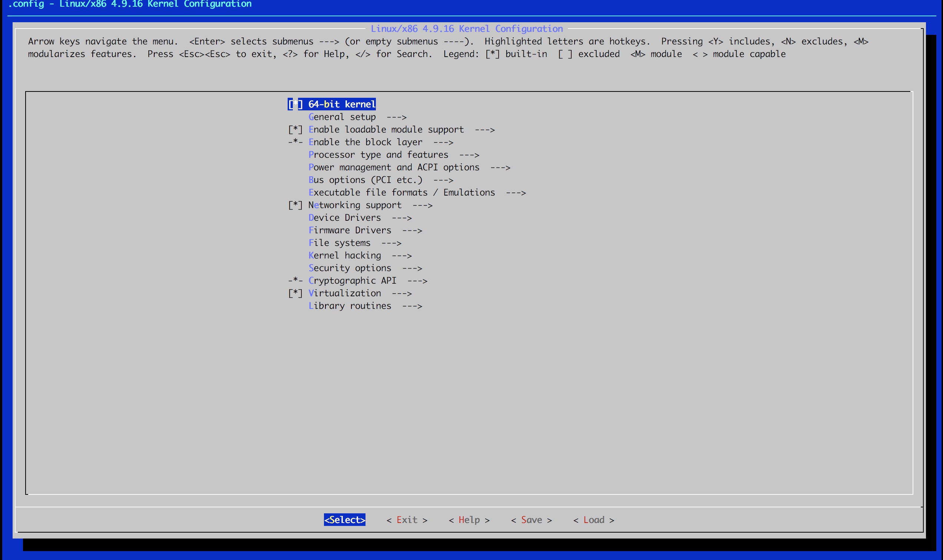943x560 pixels.
Task: Open Executable file formats / Emulations
Action: (x=417, y=193)
